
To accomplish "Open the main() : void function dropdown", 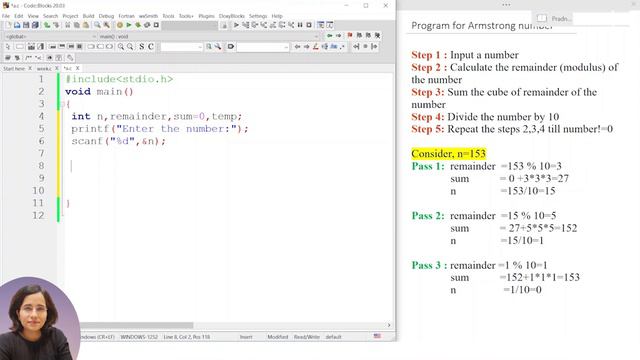I will click(x=208, y=36).
